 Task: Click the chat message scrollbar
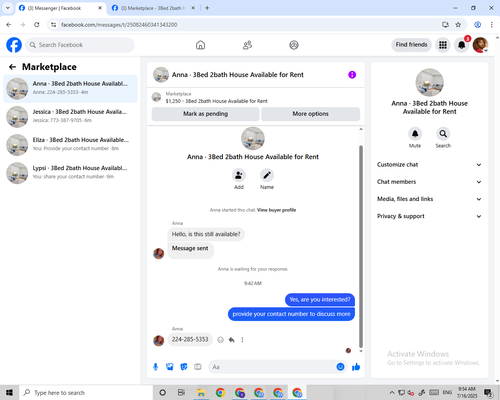[x=361, y=247]
